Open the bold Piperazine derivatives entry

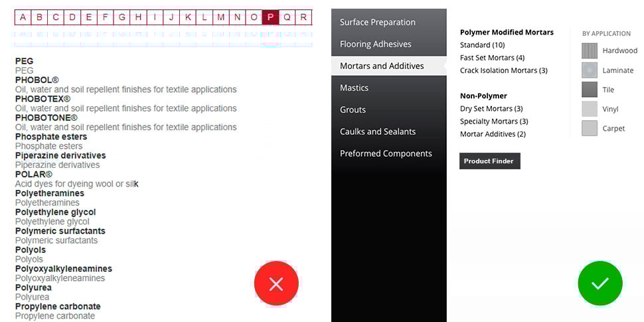(x=60, y=155)
